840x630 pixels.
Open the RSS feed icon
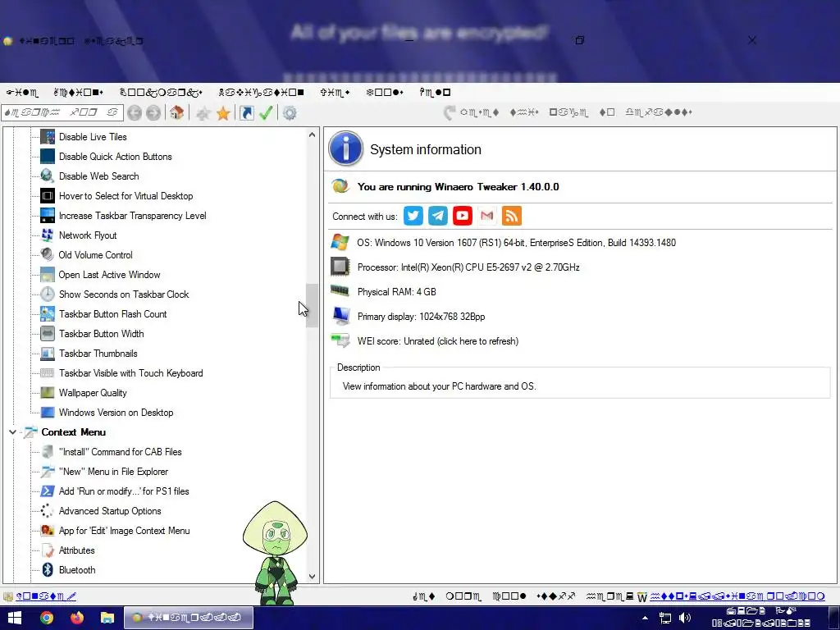(512, 216)
